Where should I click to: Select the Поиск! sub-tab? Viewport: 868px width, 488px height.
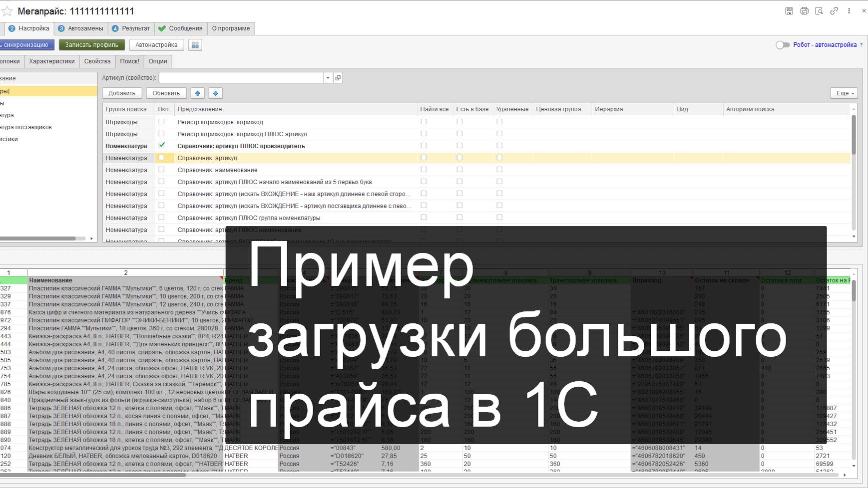point(130,61)
